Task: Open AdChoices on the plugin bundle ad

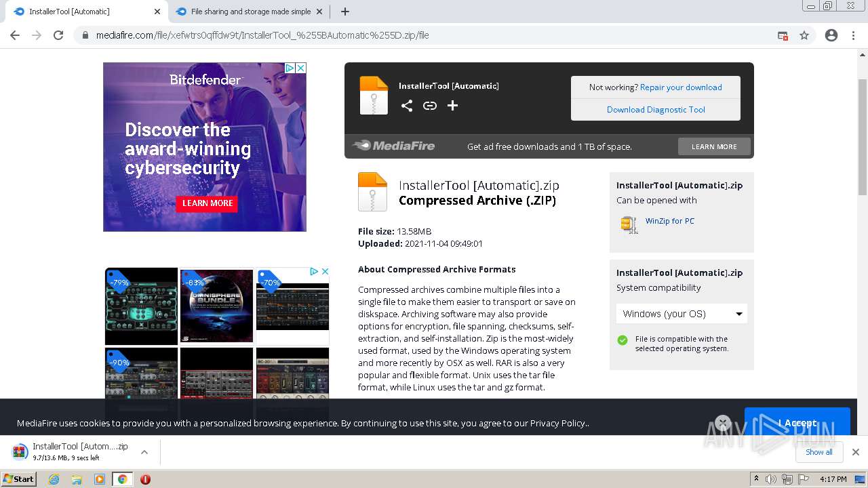Action: click(314, 271)
